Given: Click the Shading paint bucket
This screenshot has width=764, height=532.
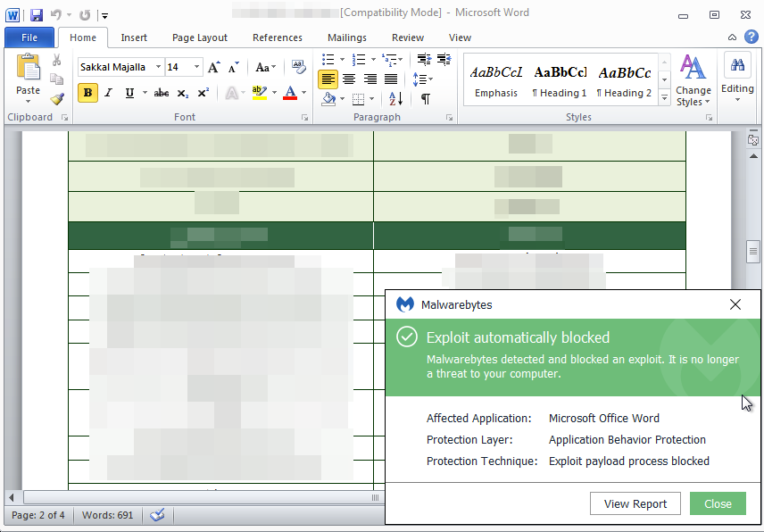Looking at the screenshot, I should tap(328, 99).
